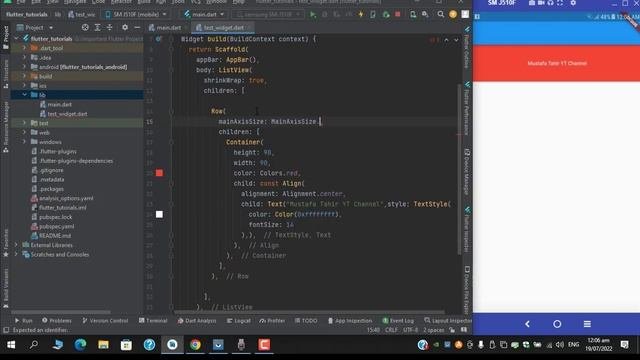Expand External Libraries node
The image size is (640, 360).
[16, 245]
